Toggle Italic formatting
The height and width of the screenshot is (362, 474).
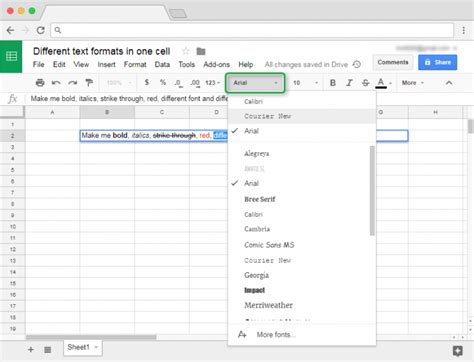[x=349, y=83]
